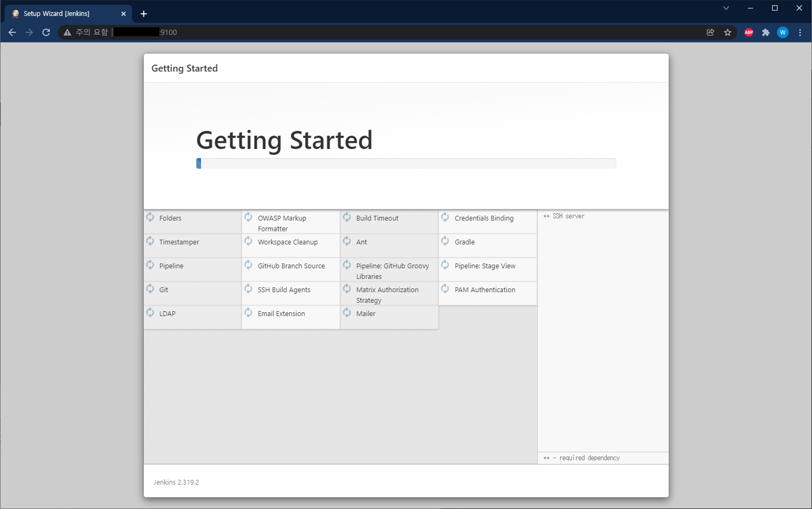This screenshot has width=812, height=509.
Task: Click the spinner icon beside Folders
Action: point(150,217)
